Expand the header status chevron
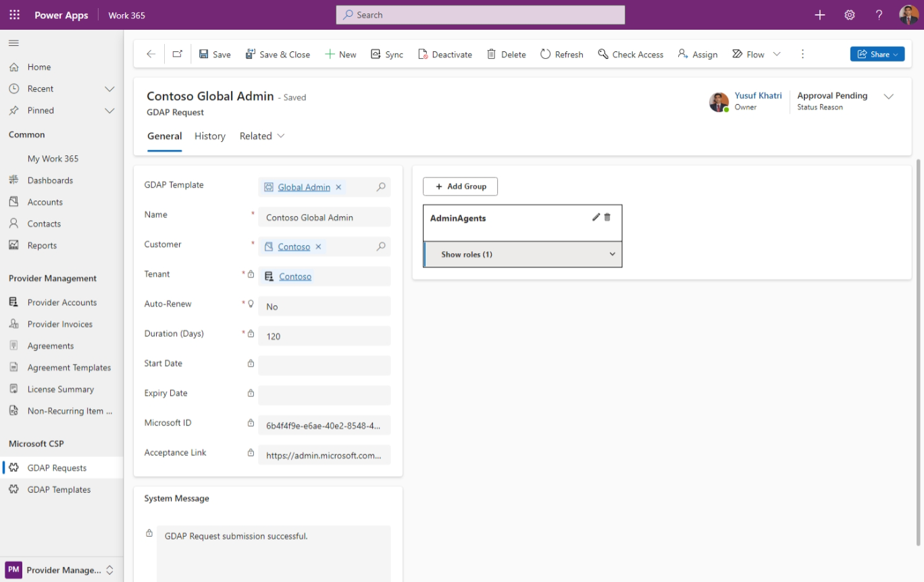 [x=889, y=97]
